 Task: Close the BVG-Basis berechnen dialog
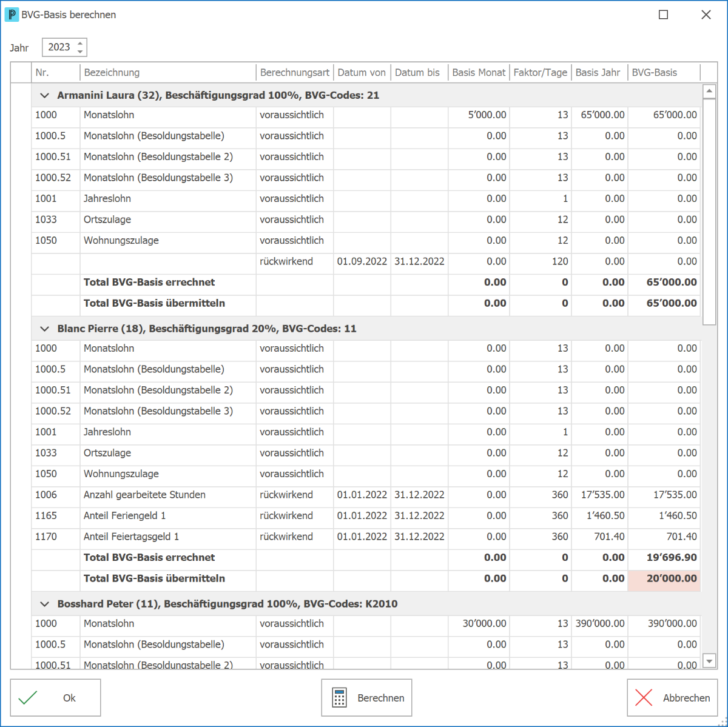[706, 15]
